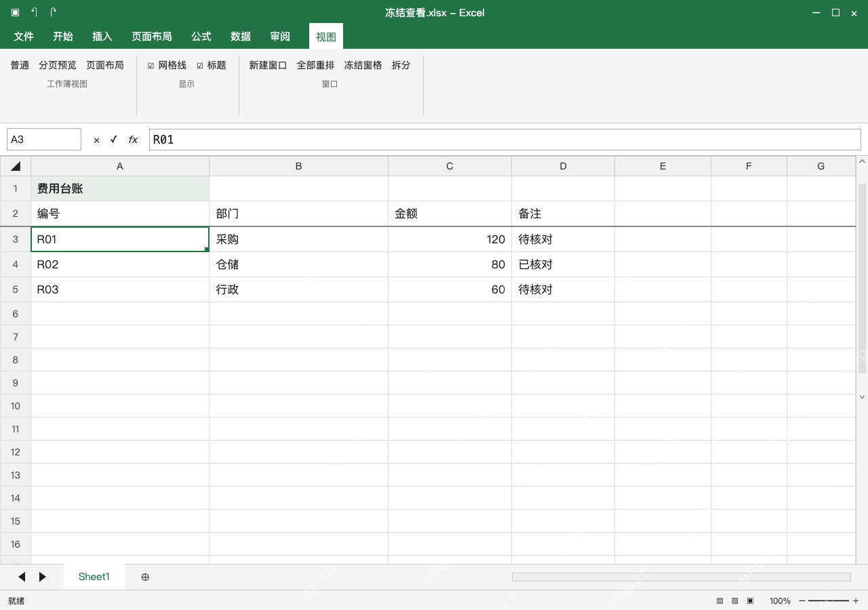Viewport: 868px width, 610px height.
Task: Click 新建窗口 new window button
Action: [268, 65]
